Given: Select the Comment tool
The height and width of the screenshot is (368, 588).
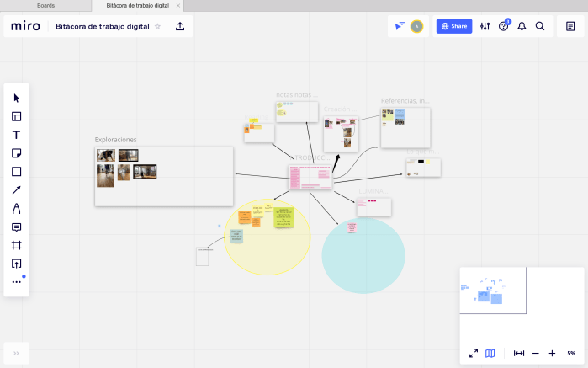Looking at the screenshot, I should pyautogui.click(x=17, y=227).
